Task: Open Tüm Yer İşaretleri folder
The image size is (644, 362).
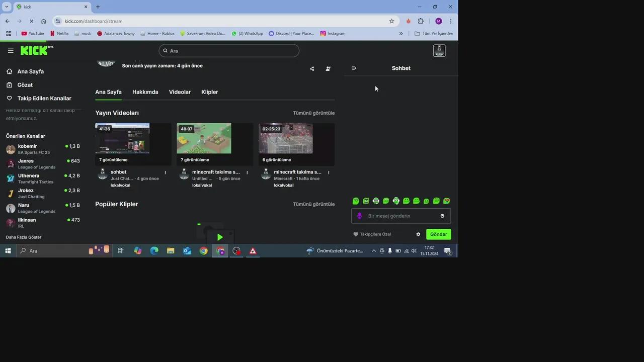Action: click(434, 34)
